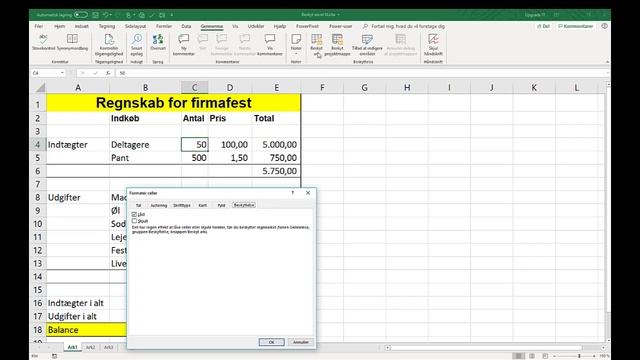
Task: Switch to the Hjem ribbon tab
Action: click(60, 26)
